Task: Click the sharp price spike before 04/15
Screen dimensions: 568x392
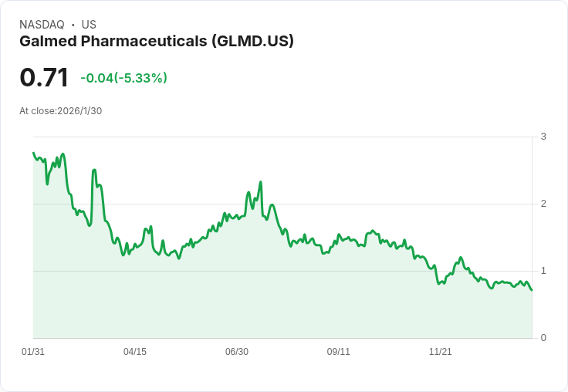Action: pyautogui.click(x=94, y=171)
